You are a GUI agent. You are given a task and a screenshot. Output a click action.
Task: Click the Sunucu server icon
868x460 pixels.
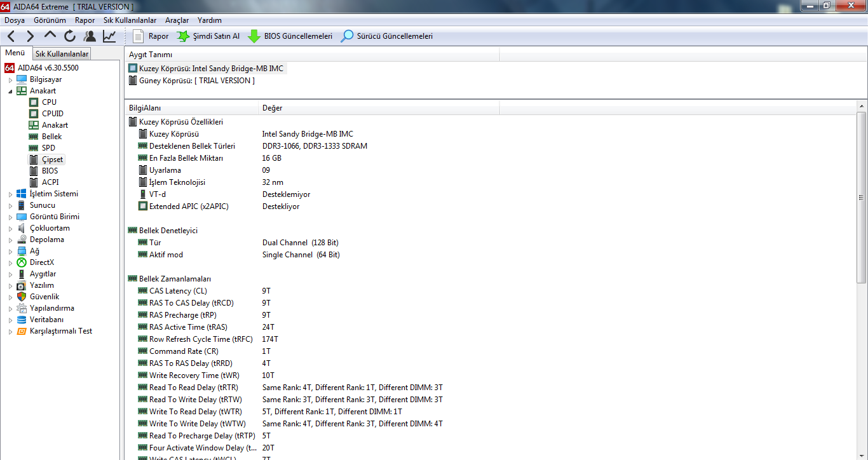tap(22, 205)
